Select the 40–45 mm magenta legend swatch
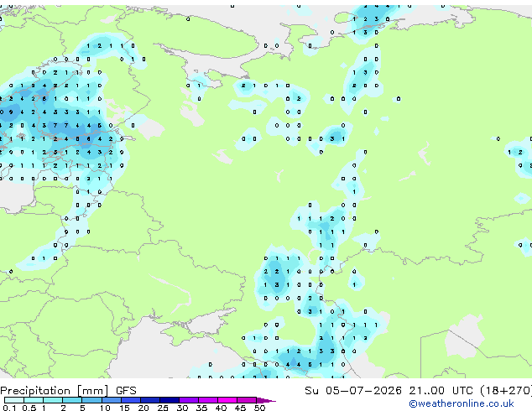 click(x=227, y=400)
